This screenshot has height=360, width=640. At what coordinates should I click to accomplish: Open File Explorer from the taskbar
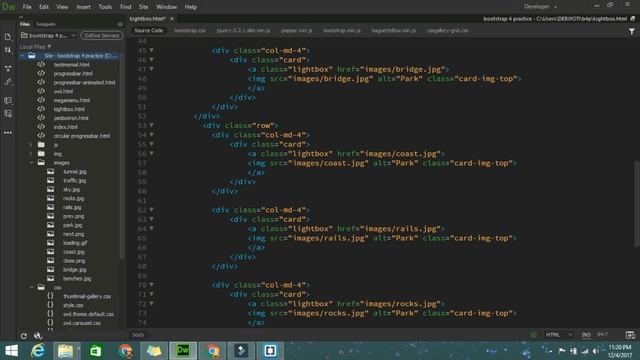point(66,351)
